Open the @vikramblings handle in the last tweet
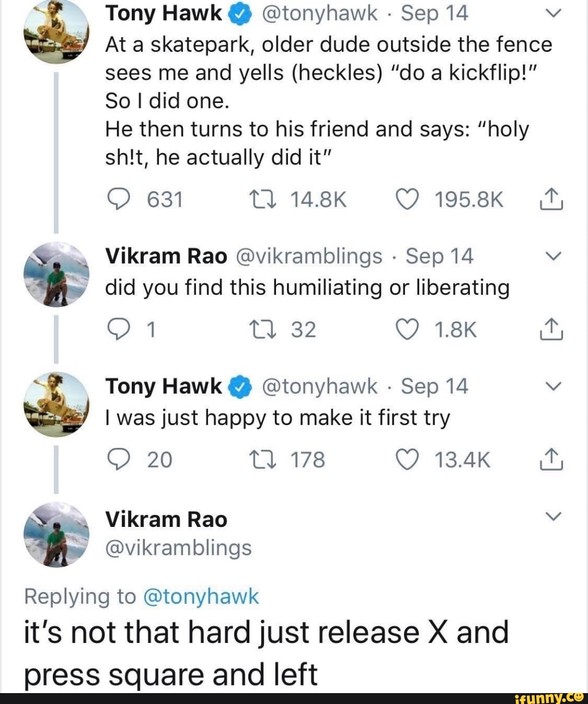The width and height of the screenshot is (588, 704). pos(178,548)
